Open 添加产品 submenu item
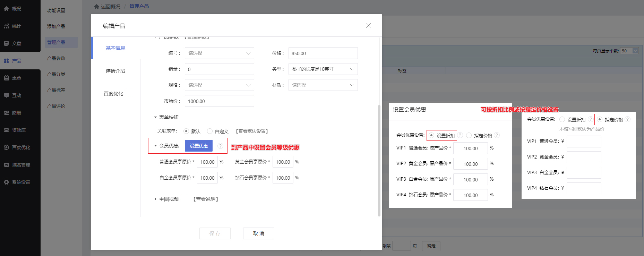Image resolution: width=644 pixels, height=256 pixels. (56, 26)
